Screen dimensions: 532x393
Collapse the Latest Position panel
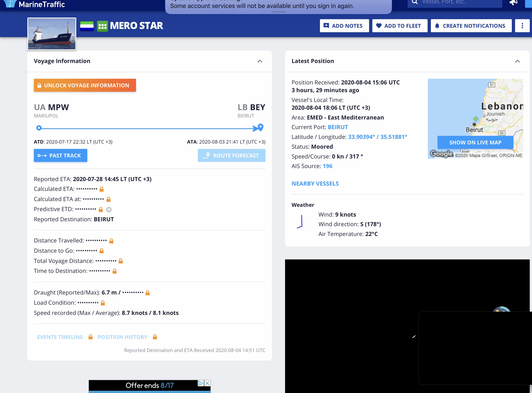(x=517, y=61)
